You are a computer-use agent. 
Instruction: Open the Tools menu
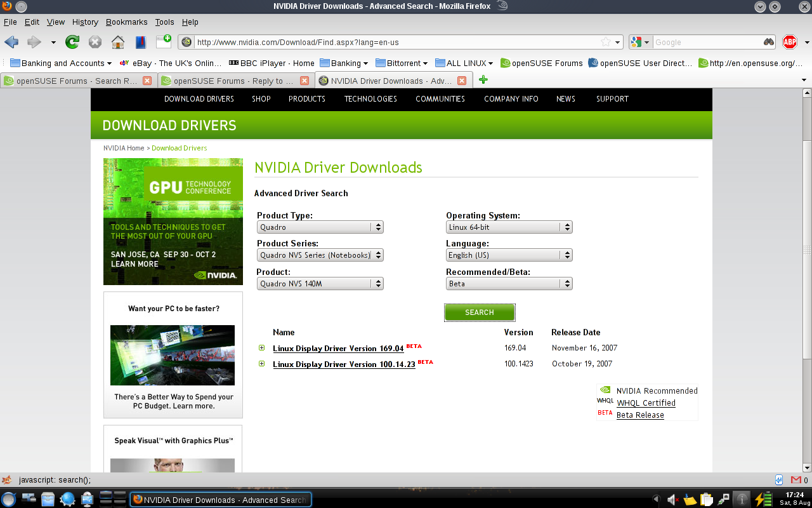(x=164, y=22)
